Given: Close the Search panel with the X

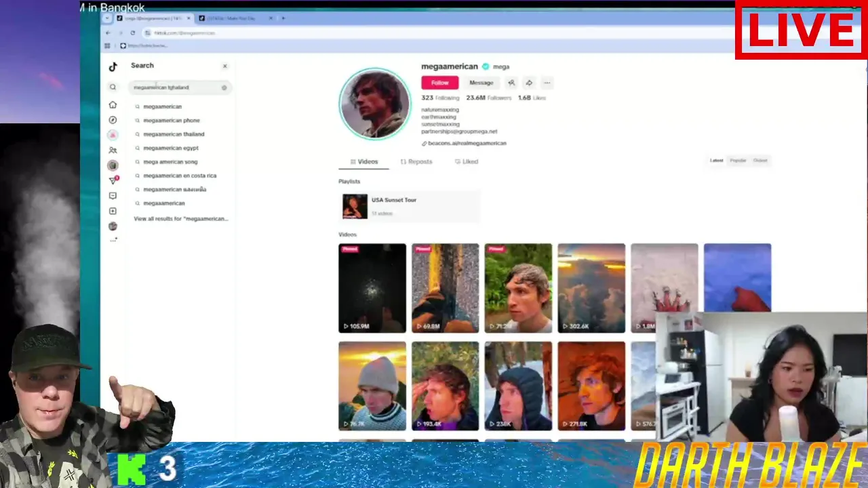Looking at the screenshot, I should (224, 66).
